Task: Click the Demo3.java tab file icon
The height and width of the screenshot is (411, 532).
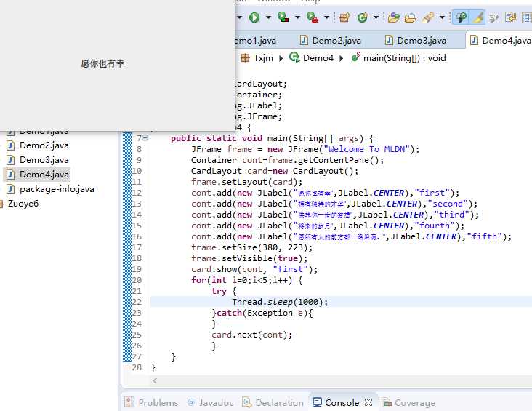Action: tap(389, 40)
